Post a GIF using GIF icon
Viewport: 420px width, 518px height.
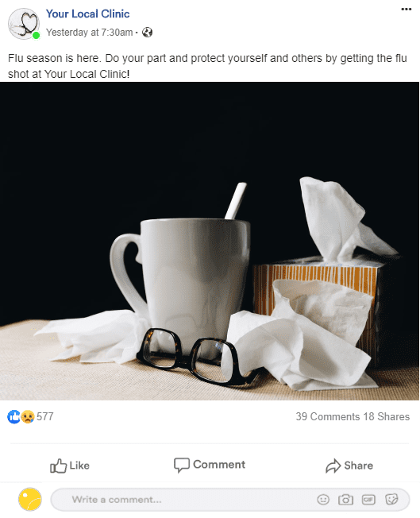[368, 500]
